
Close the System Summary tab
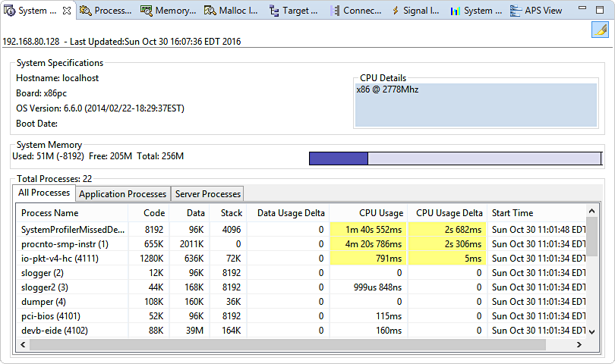click(67, 11)
